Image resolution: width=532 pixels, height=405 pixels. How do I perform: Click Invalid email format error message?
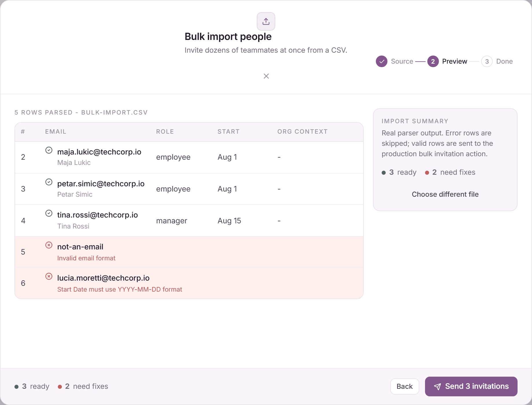pyautogui.click(x=86, y=258)
